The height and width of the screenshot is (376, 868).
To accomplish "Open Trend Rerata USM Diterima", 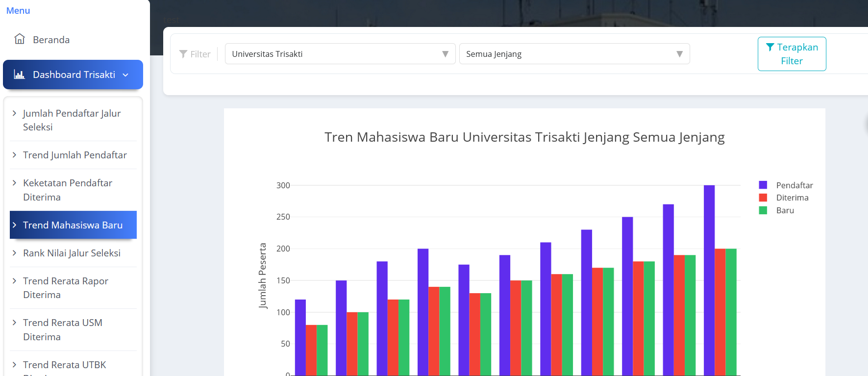I will tap(73, 329).
